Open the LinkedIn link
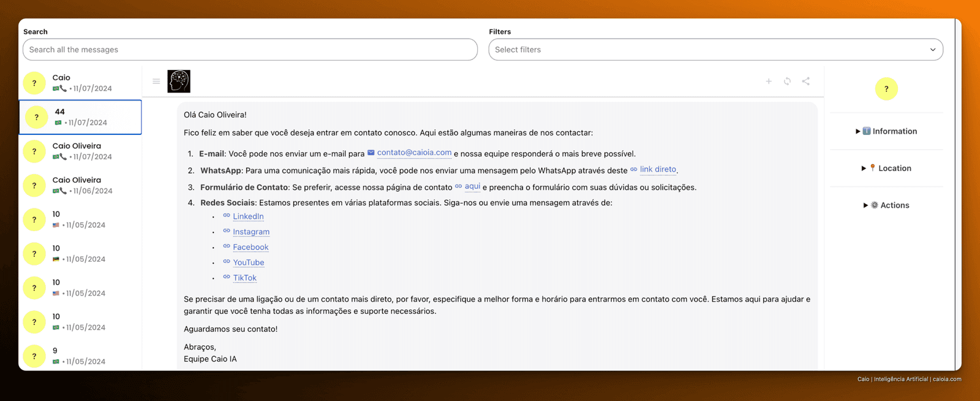 pyautogui.click(x=248, y=216)
